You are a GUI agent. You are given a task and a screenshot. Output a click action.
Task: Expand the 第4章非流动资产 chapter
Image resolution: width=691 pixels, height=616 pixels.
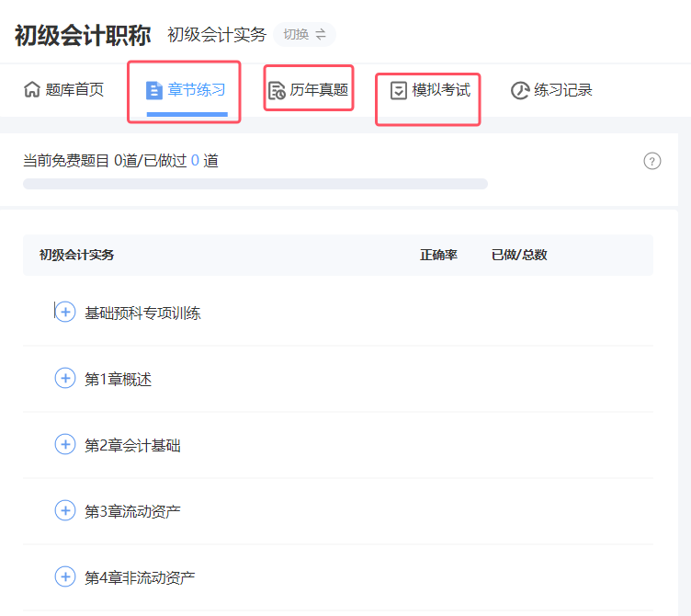(x=65, y=577)
